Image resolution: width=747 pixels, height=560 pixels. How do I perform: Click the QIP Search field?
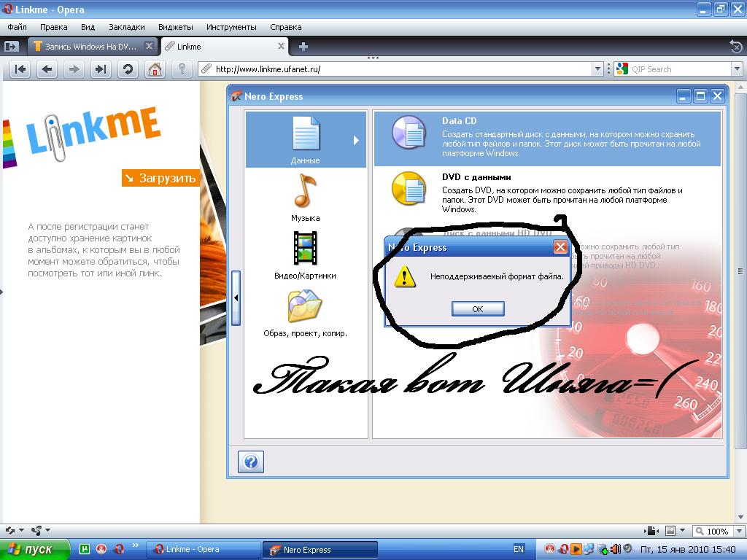click(678, 69)
